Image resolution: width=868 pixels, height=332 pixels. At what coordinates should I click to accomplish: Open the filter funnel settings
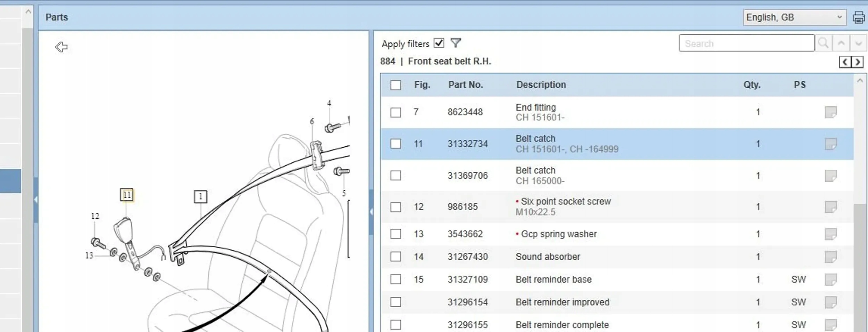coord(456,43)
